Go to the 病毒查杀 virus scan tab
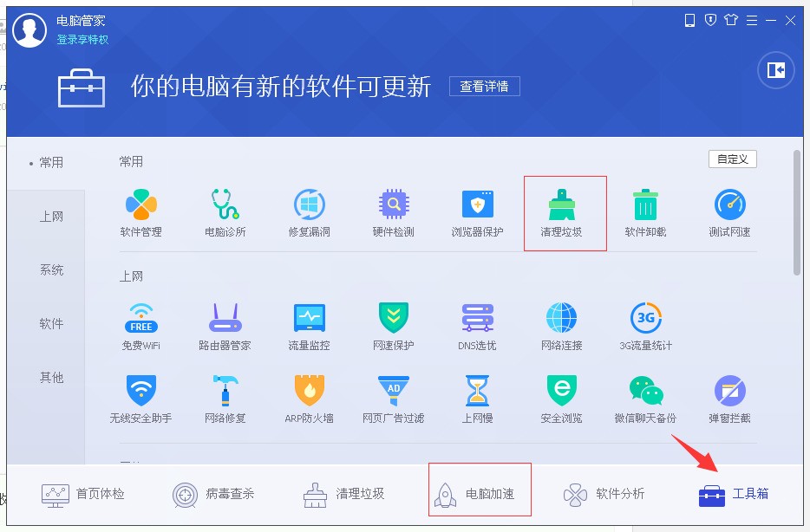The width and height of the screenshot is (810, 532). point(213,495)
